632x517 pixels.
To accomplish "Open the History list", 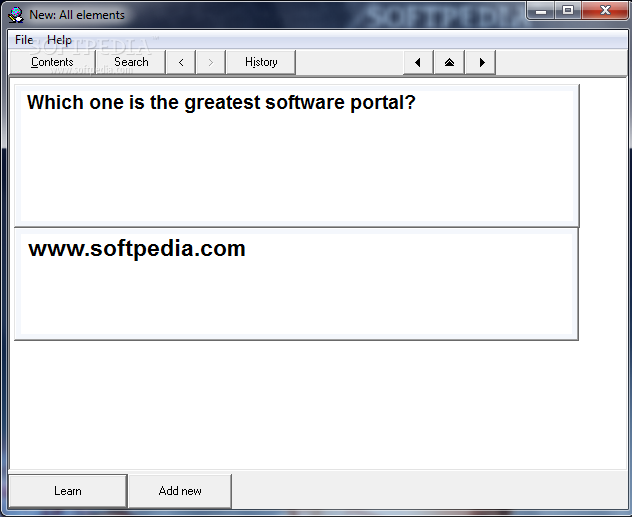I will click(x=261, y=62).
